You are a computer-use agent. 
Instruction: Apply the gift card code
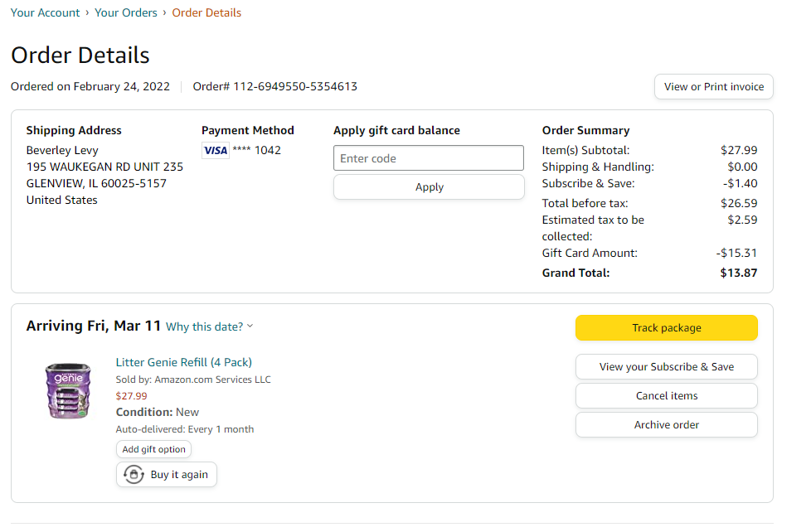click(x=429, y=187)
